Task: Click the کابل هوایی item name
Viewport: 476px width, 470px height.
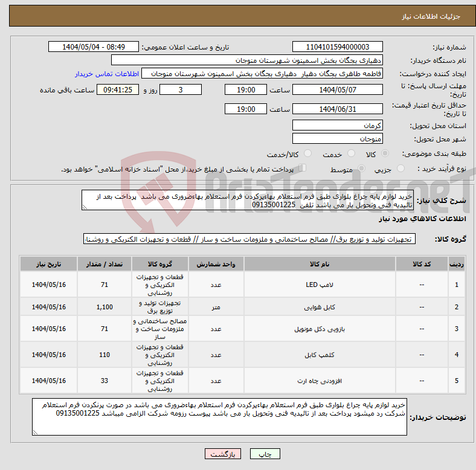Action: [x=320, y=307]
